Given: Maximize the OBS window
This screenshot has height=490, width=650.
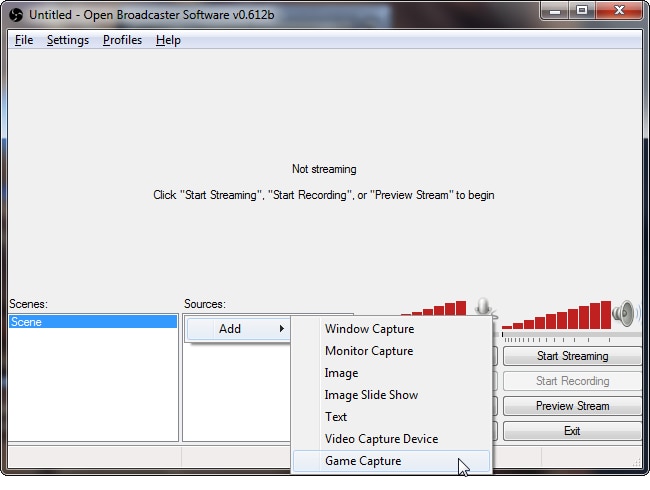Looking at the screenshot, I should coord(582,11).
